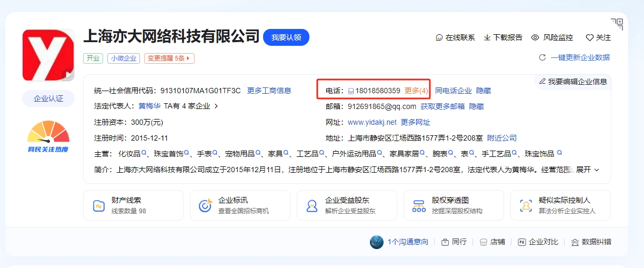Click the 同行 briefcase option
Image resolution: width=644 pixels, height=268 pixels.
coord(454,242)
